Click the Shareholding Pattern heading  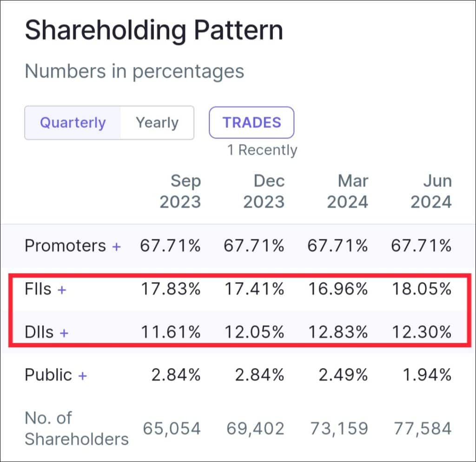[x=153, y=31]
